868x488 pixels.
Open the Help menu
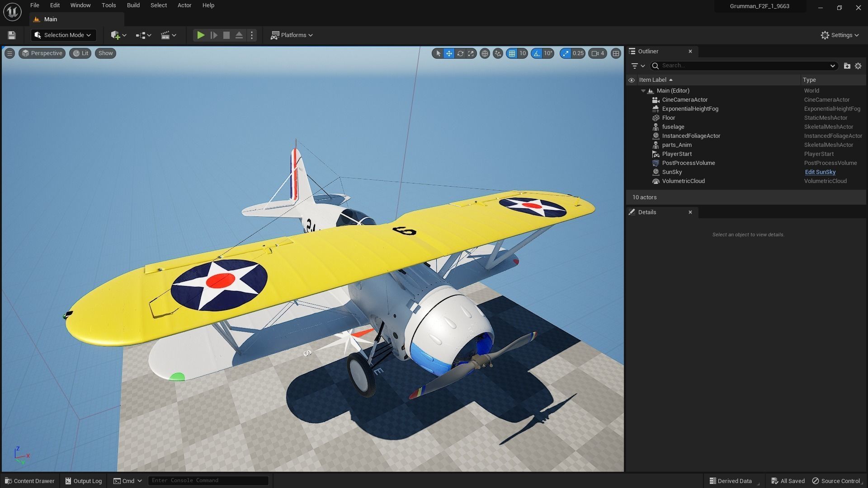208,5
